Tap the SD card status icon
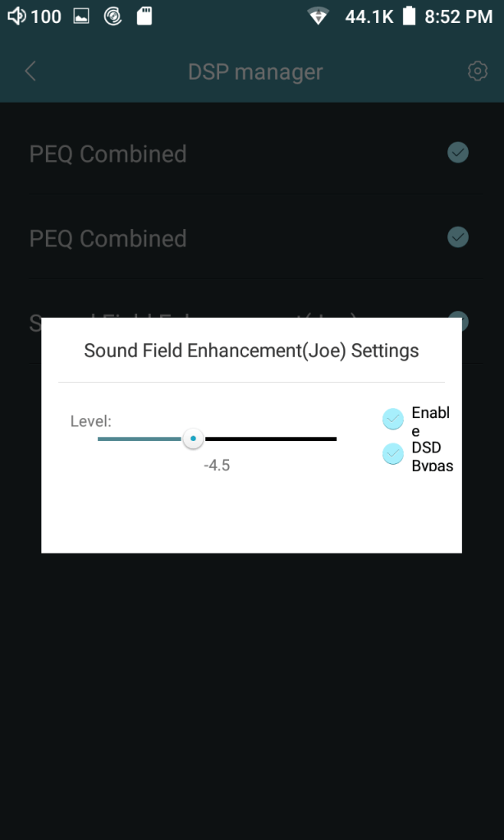The image size is (504, 840). [144, 16]
